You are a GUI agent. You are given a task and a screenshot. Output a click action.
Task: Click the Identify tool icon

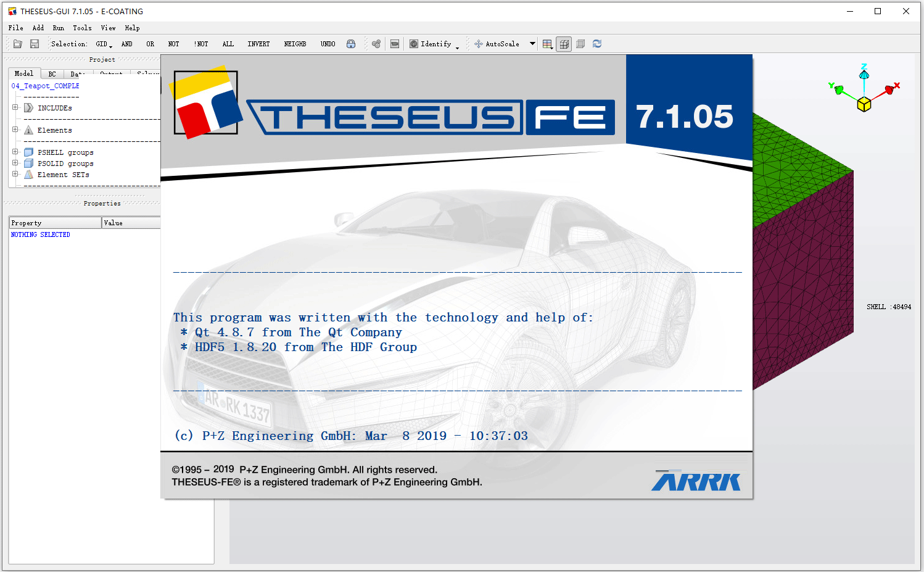[414, 44]
